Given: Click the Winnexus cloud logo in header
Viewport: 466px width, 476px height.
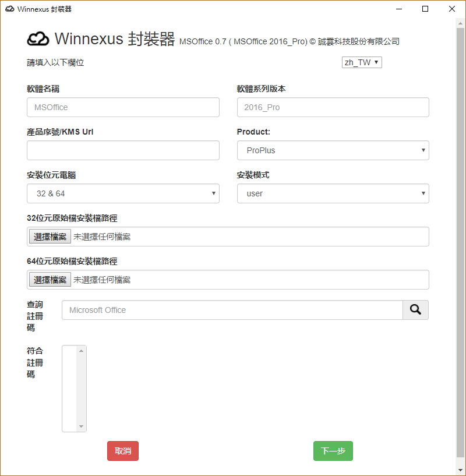Looking at the screenshot, I should point(38,39).
